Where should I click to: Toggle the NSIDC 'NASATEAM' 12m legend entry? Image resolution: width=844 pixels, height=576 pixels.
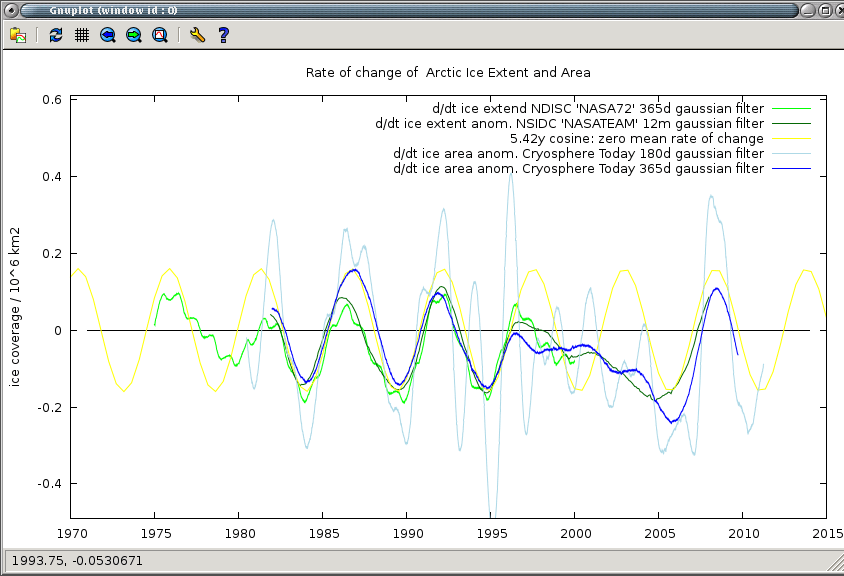[569, 124]
